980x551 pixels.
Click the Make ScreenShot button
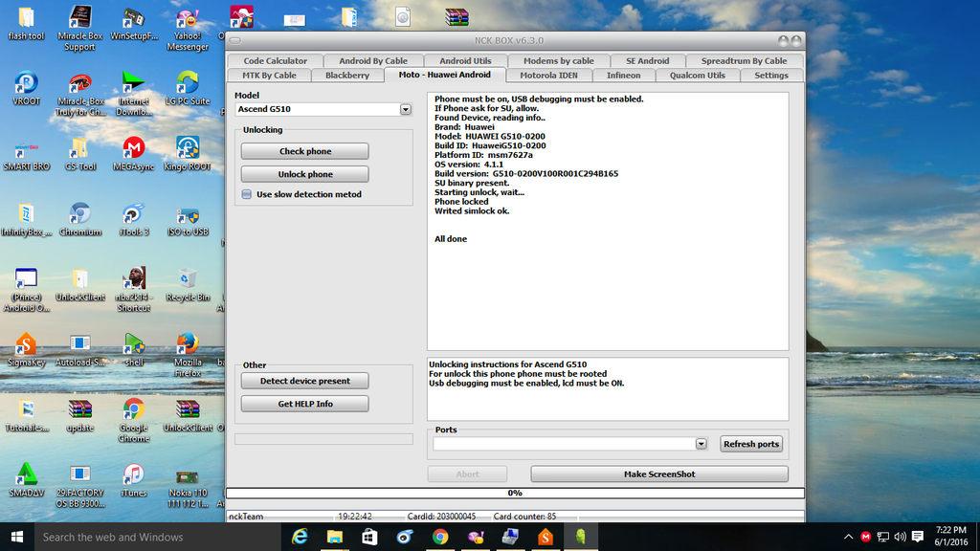tap(659, 474)
